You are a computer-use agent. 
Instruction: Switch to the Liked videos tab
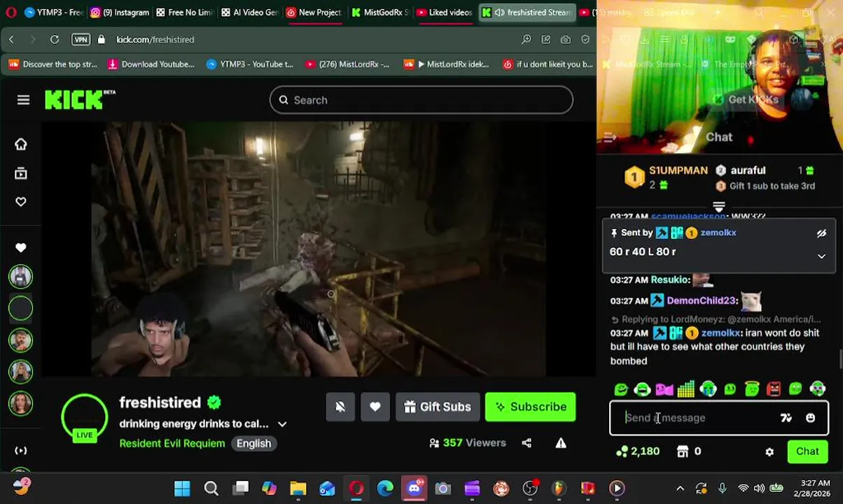445,12
